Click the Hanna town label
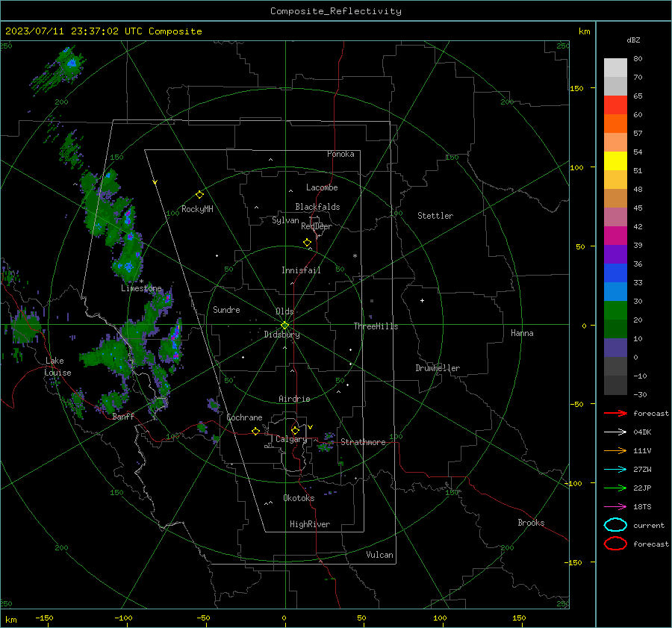This screenshot has height=628, width=672. pyautogui.click(x=522, y=333)
